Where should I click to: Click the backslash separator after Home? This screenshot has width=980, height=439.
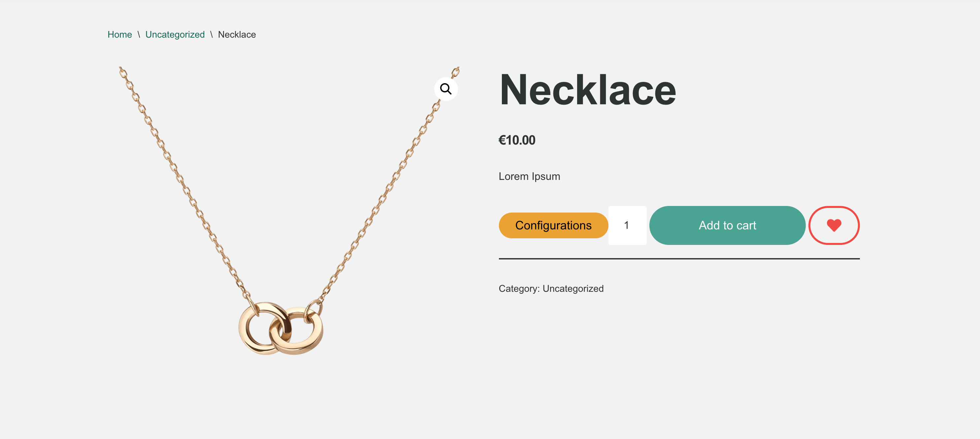point(139,34)
